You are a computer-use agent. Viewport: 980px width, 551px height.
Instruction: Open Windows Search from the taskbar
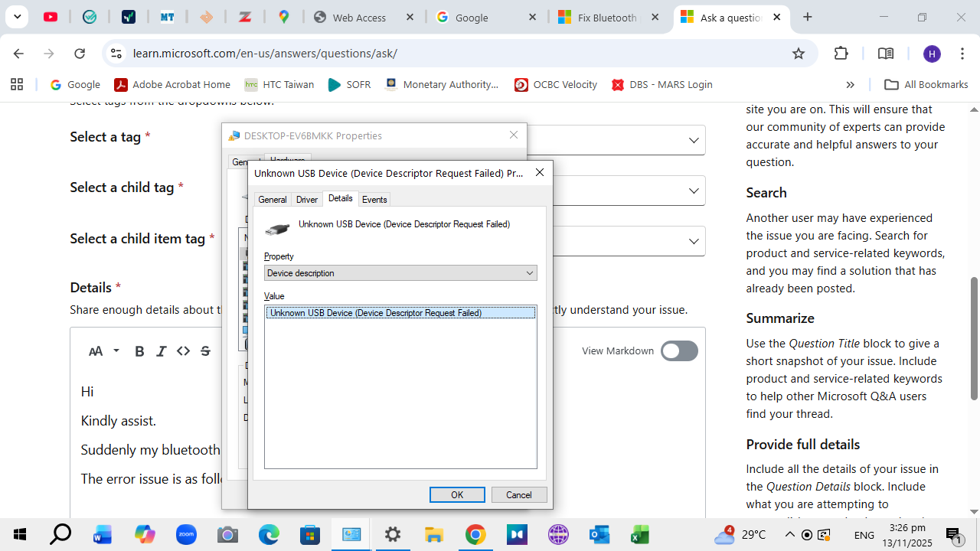(x=60, y=534)
